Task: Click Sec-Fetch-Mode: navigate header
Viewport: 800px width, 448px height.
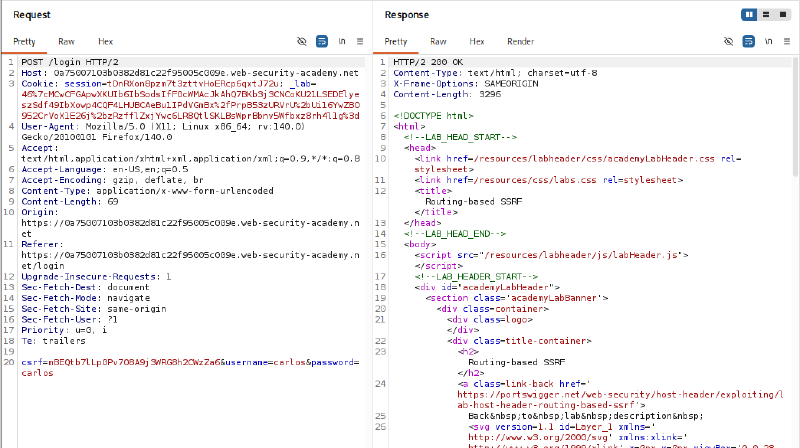Action: (86, 298)
